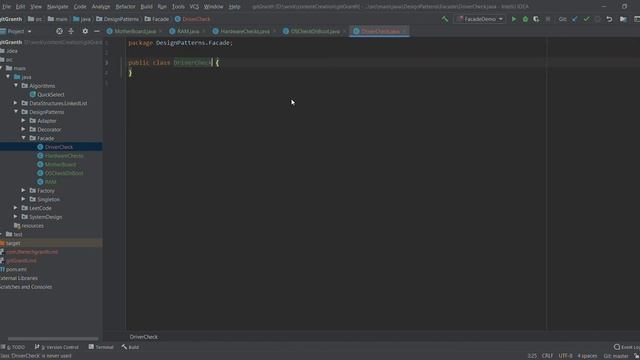Click the Git Show History clock icon
This screenshot has height=360, width=640.
pos(598,19)
